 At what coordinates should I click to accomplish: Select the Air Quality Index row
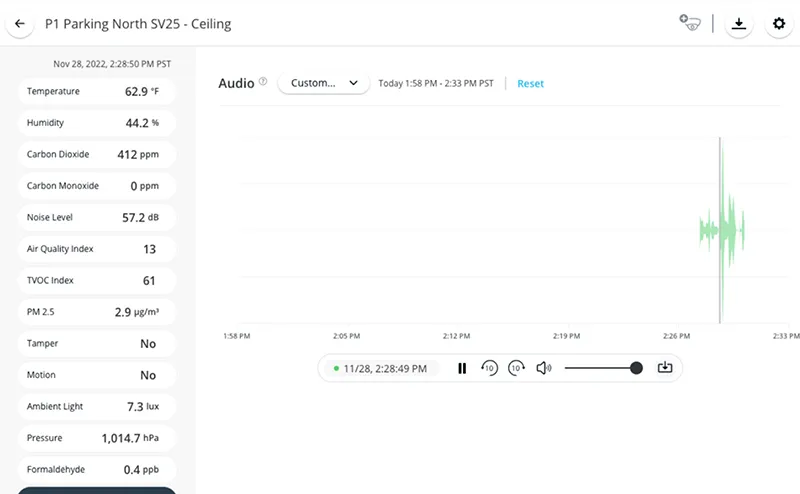click(x=97, y=249)
